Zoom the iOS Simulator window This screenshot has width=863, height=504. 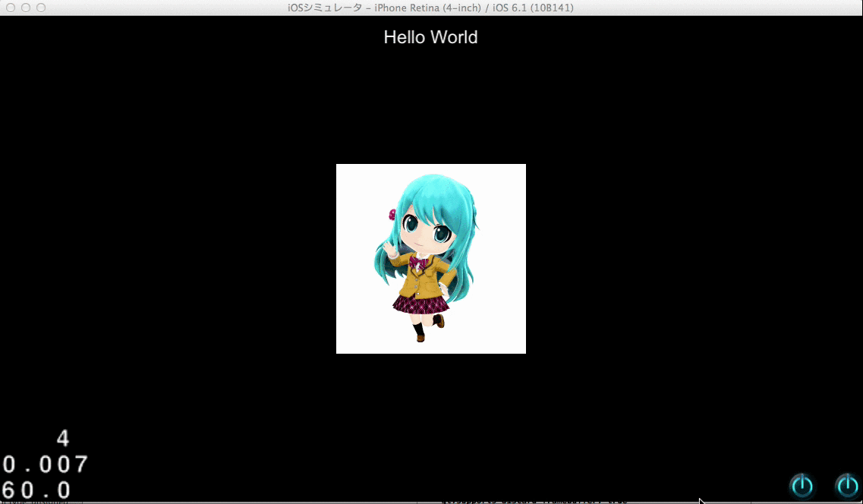click(41, 8)
